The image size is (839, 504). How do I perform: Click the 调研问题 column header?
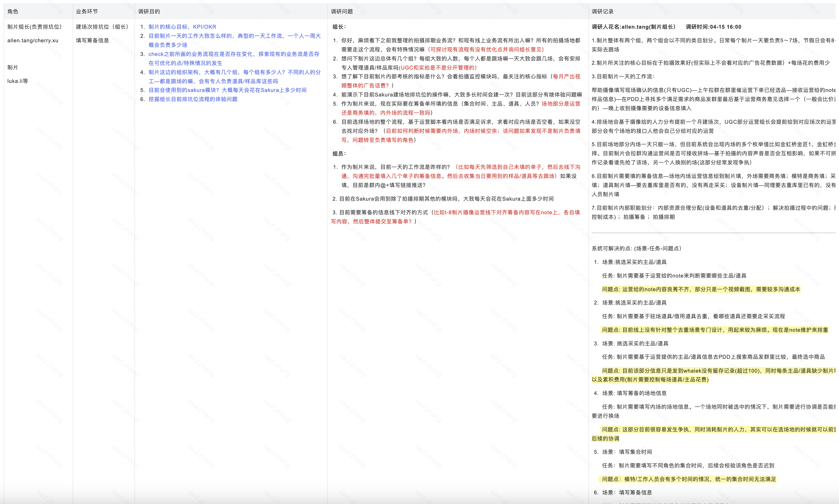341,12
